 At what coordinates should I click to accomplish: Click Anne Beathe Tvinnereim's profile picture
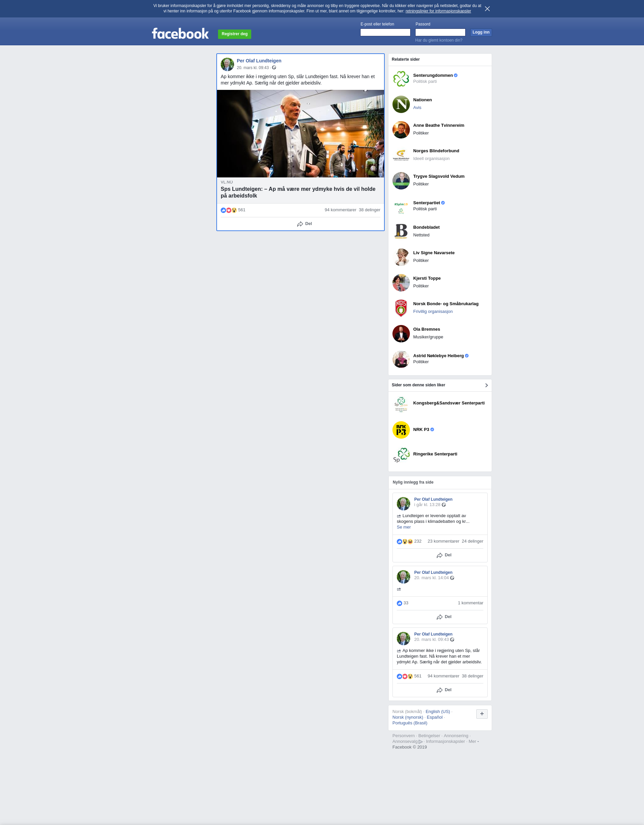pos(401,129)
